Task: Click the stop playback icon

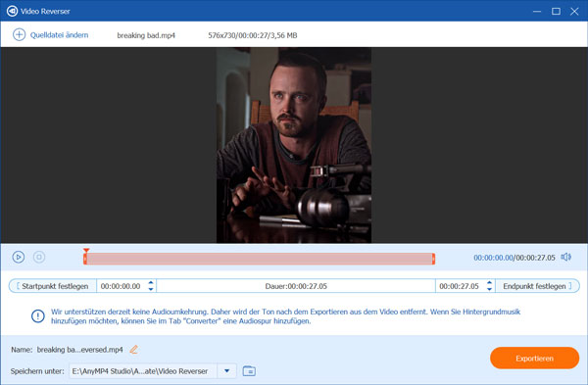Action: (39, 258)
